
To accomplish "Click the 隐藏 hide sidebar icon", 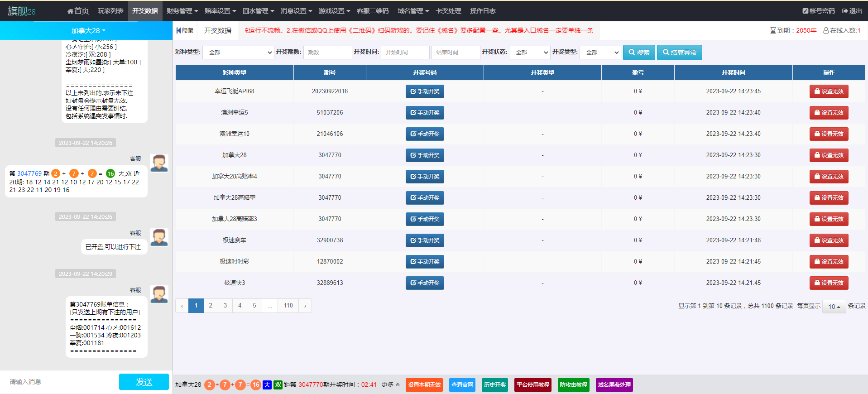I will point(179,30).
